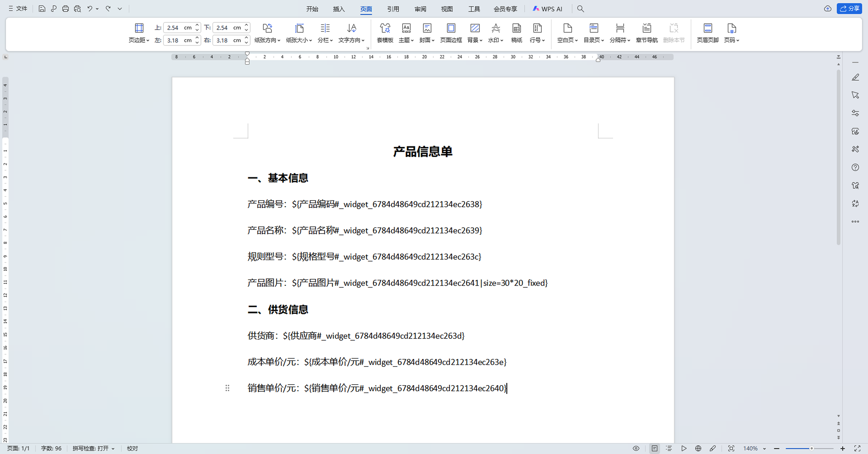868x454 pixels.
Task: Expand page orientation (纸张方向) dropdown
Action: pos(267,40)
